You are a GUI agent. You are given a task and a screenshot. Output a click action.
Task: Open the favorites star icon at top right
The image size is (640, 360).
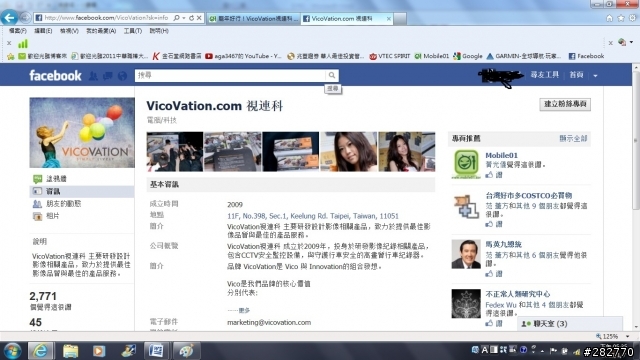click(x=621, y=18)
